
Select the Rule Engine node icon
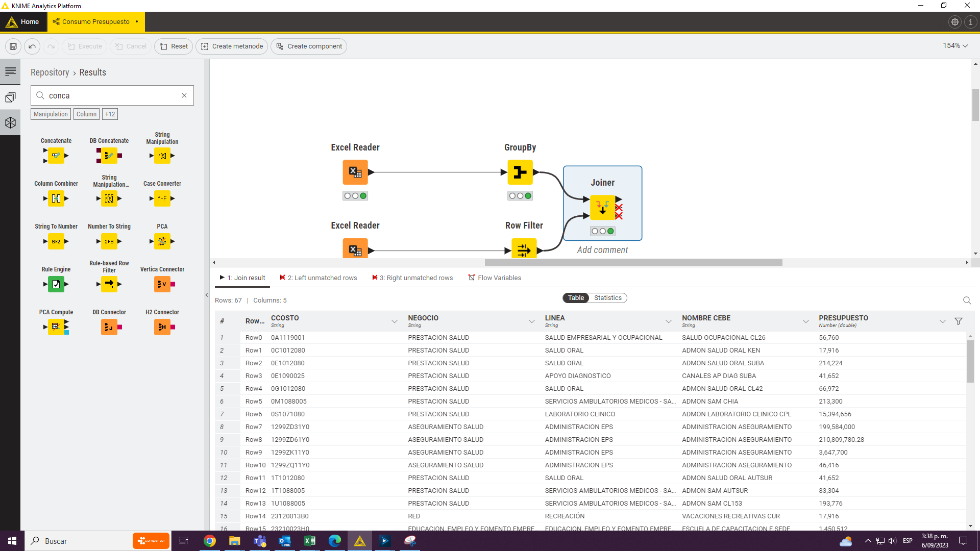56,284
